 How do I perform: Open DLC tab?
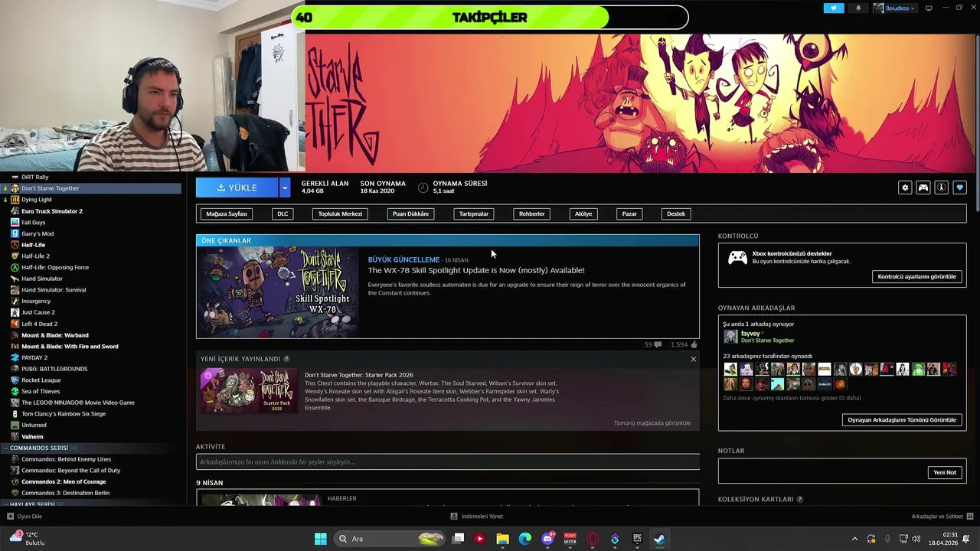(283, 214)
